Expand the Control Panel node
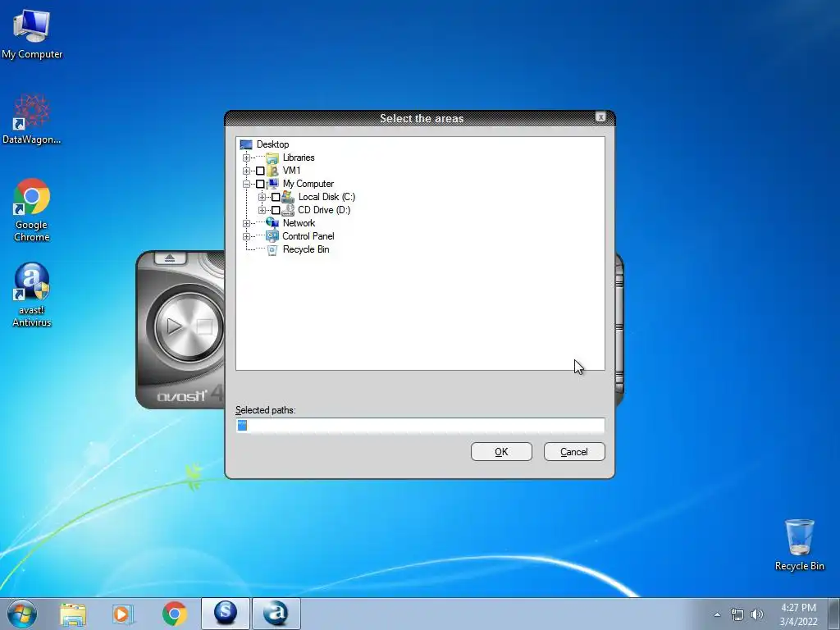This screenshot has width=840, height=630. [246, 236]
